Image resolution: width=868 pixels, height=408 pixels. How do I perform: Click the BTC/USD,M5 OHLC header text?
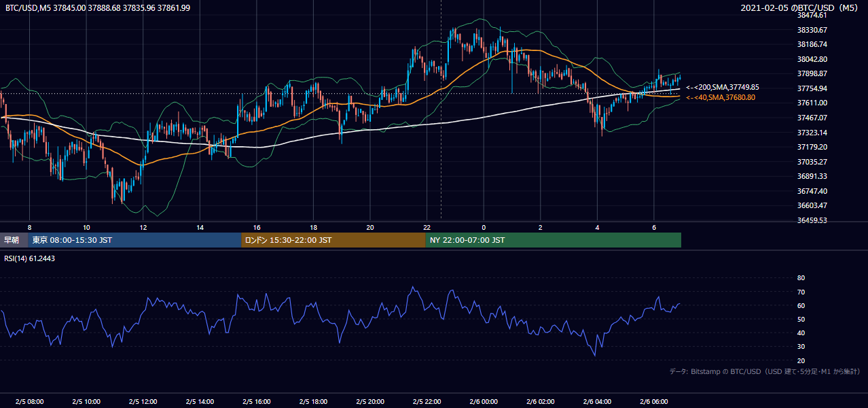[x=98, y=7]
